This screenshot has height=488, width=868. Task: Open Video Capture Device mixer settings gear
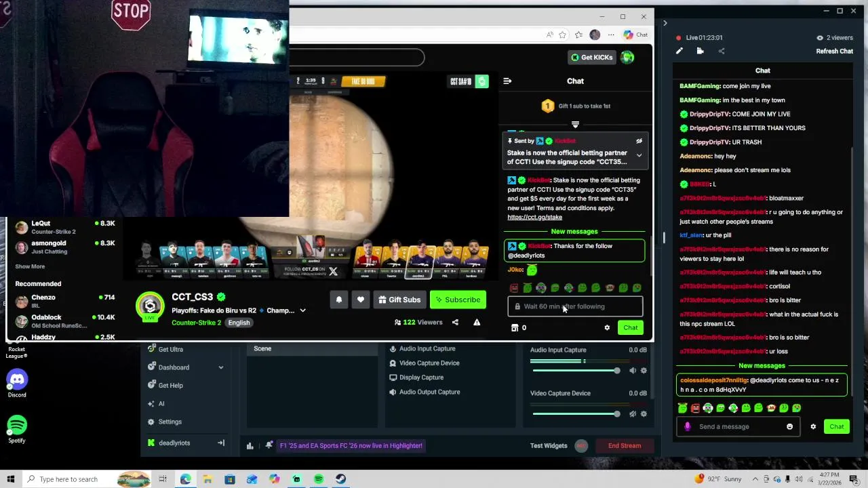tap(644, 414)
